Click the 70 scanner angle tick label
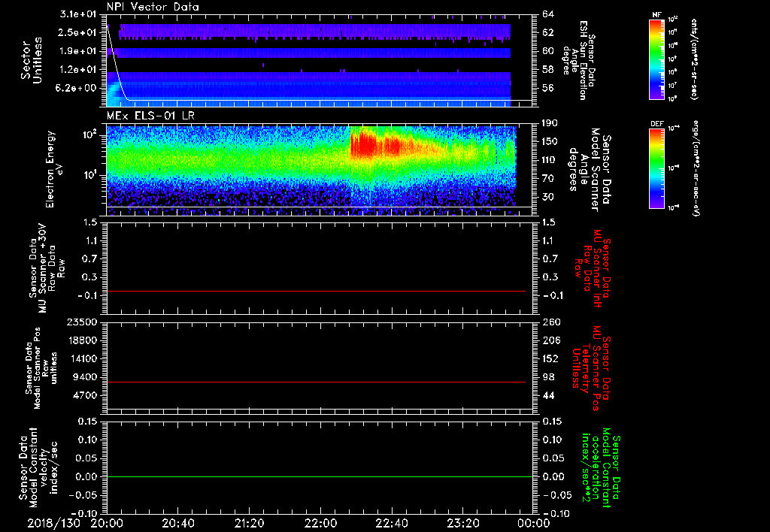The width and height of the screenshot is (770, 532). (548, 178)
